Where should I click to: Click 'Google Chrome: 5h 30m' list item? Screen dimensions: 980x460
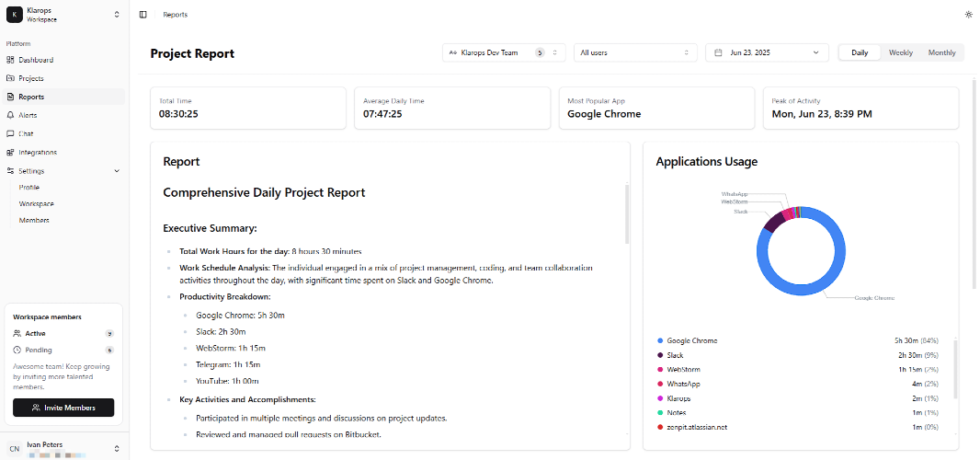(x=240, y=316)
